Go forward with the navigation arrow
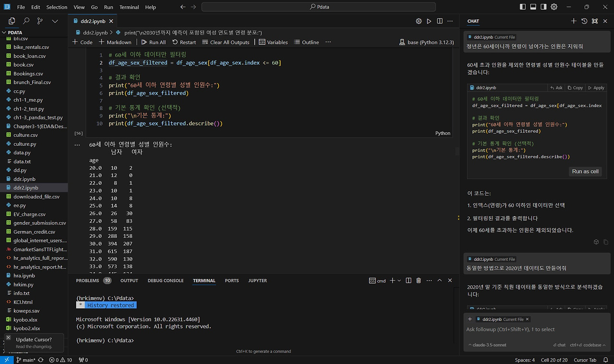 [x=193, y=7]
